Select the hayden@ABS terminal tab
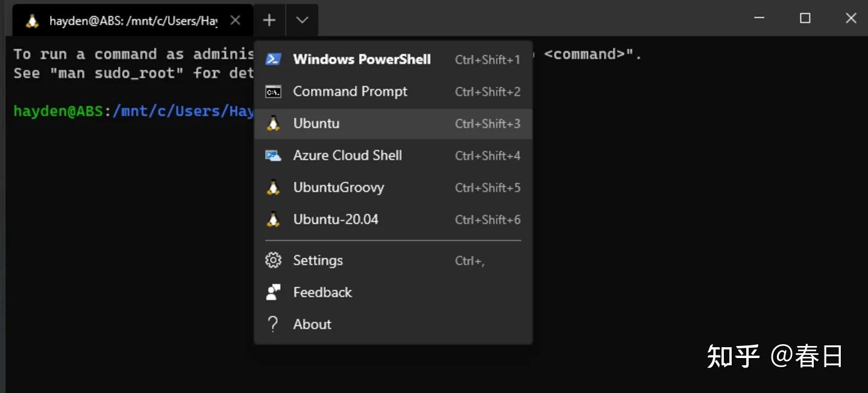The width and height of the screenshot is (868, 393). click(x=127, y=19)
